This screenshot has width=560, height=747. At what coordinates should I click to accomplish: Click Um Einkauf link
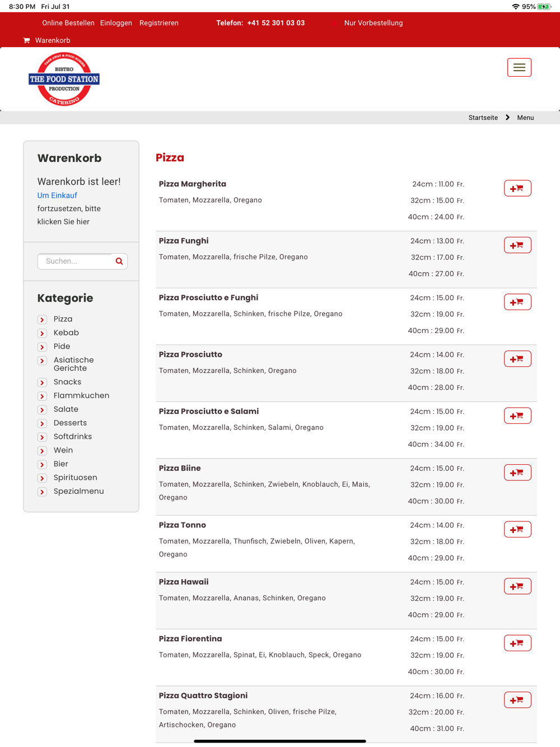coord(57,195)
